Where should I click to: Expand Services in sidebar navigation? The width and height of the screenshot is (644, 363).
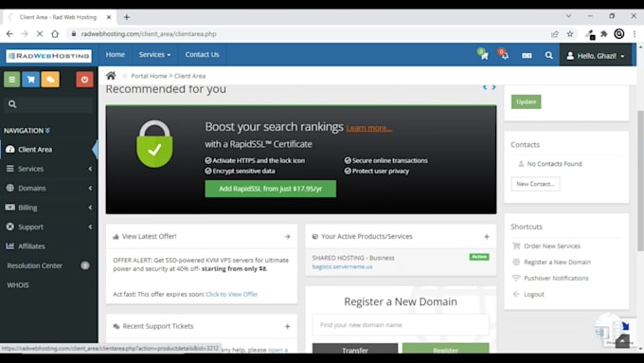(49, 169)
